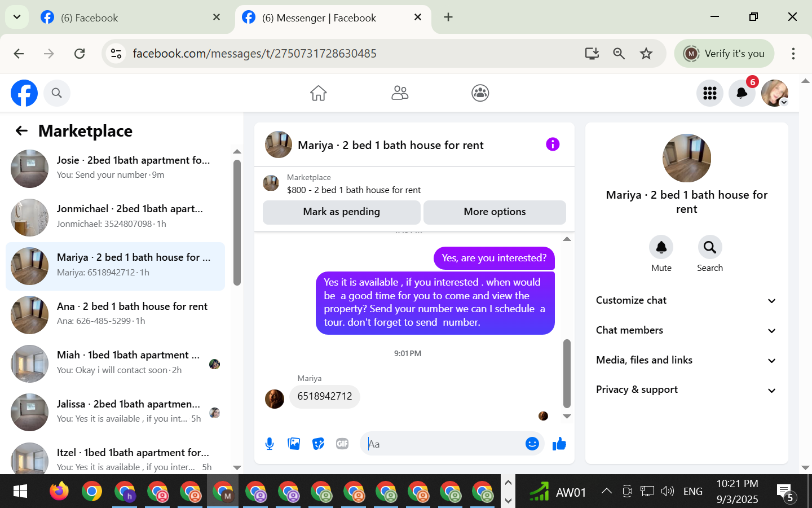Open the Facebook search magnifier
Viewport: 812px width, 508px height.
click(x=56, y=93)
